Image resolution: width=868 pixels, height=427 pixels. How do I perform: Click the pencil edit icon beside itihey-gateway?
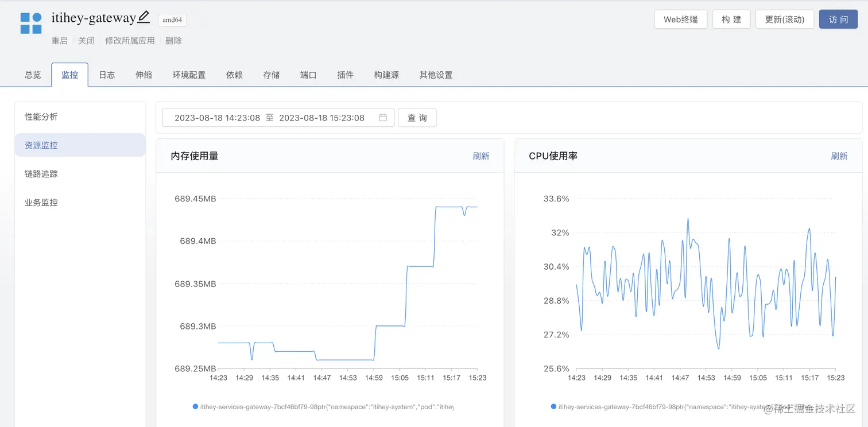click(x=144, y=17)
